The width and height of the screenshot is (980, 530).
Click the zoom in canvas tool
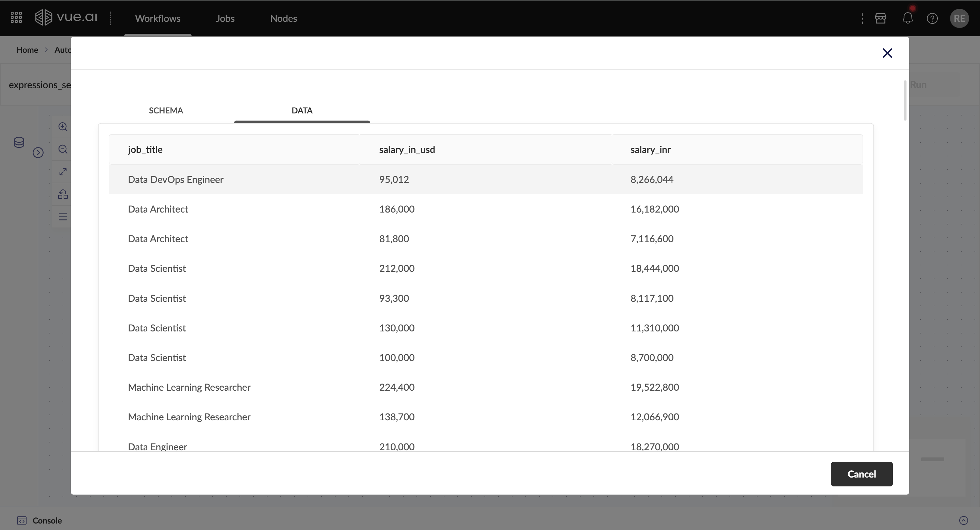tap(63, 127)
